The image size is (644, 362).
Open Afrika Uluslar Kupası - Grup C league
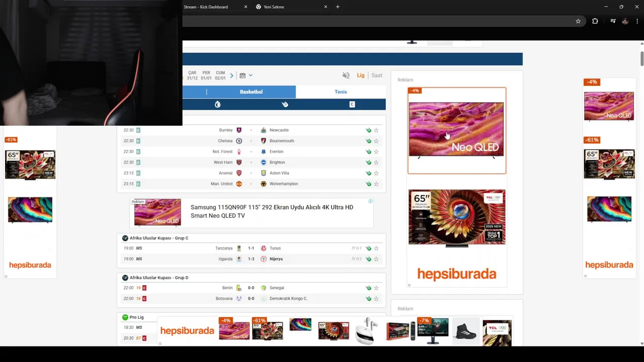pos(159,238)
